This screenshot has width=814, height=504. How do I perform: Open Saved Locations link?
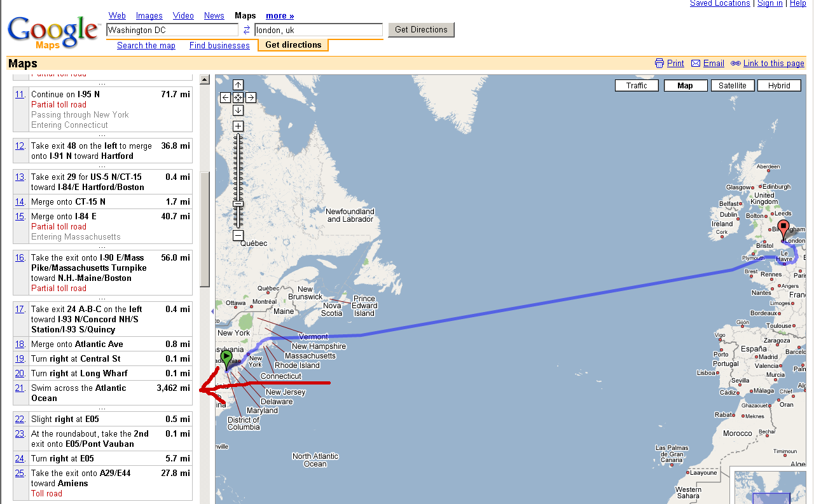tap(720, 4)
